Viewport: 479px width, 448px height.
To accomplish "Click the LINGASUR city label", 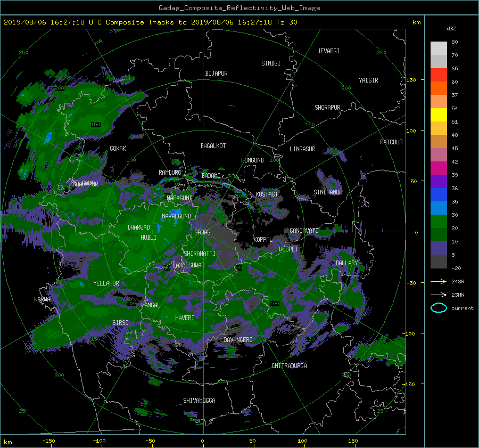I will pos(302,149).
